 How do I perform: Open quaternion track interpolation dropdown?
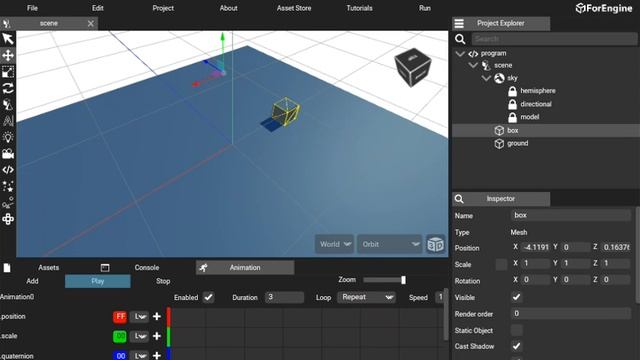139,356
